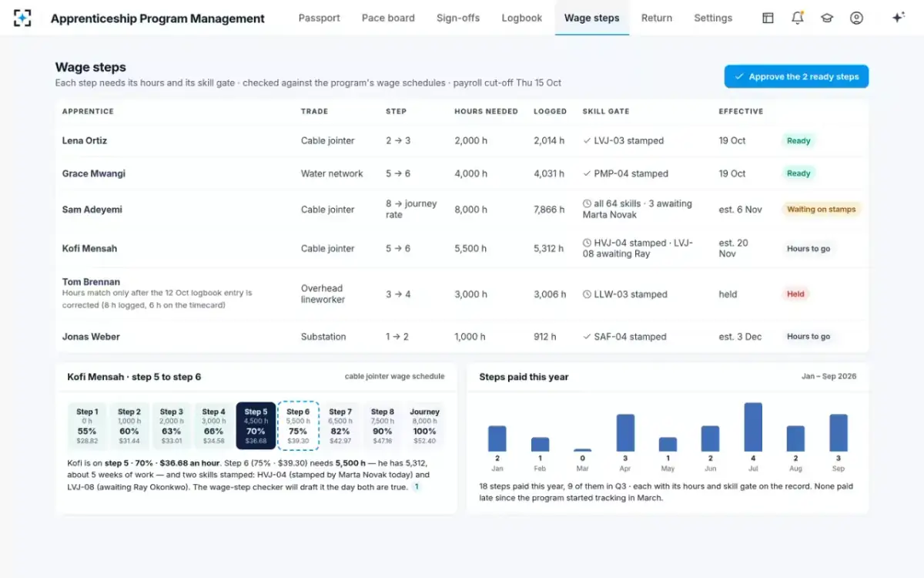Click the Held badge for Tom Brennan
This screenshot has height=578, width=924.
click(x=795, y=294)
